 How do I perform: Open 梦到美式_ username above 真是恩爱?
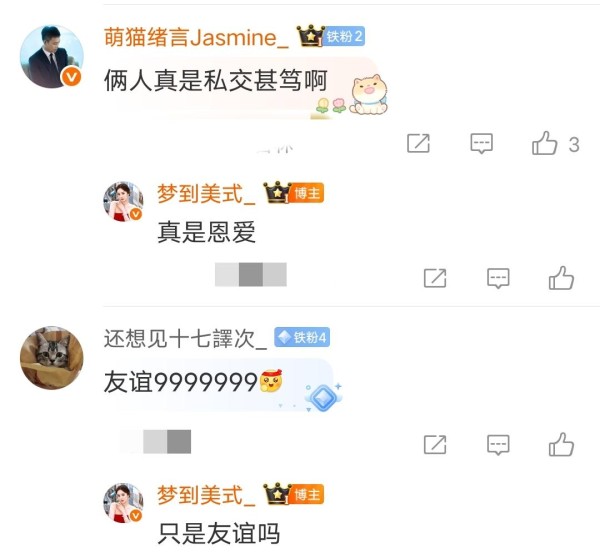(206, 194)
